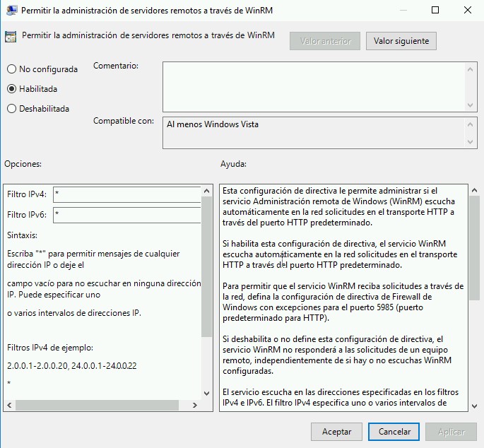The image size is (484, 448).
Task: Click the Opciones horizontal scrollbar thumb
Action: [x=97, y=405]
